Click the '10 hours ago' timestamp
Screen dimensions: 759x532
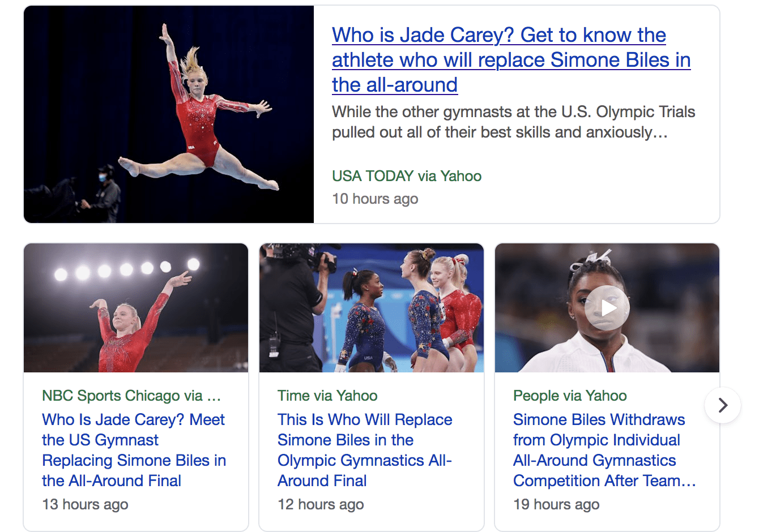[x=375, y=199]
